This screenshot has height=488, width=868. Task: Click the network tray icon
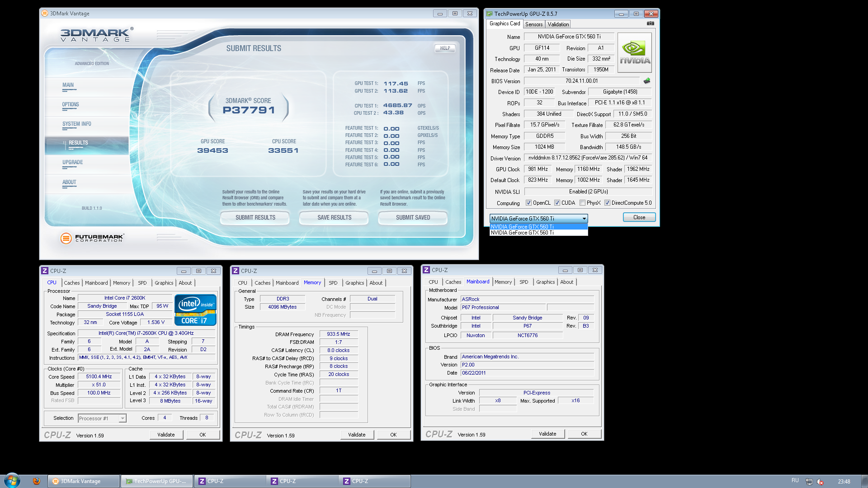click(x=809, y=481)
